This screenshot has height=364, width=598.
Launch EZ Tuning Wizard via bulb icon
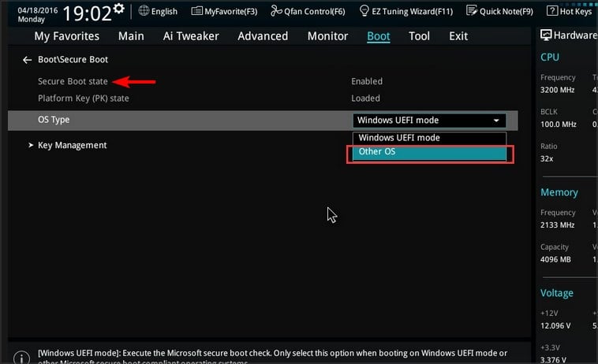pyautogui.click(x=364, y=11)
